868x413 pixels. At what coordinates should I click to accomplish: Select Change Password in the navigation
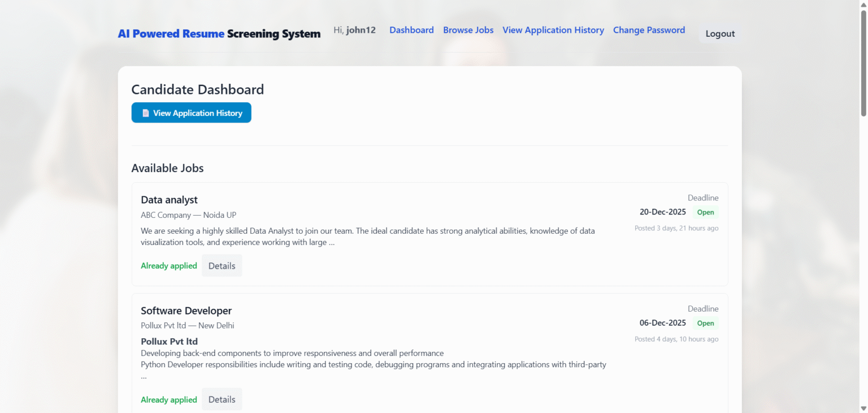tap(649, 30)
